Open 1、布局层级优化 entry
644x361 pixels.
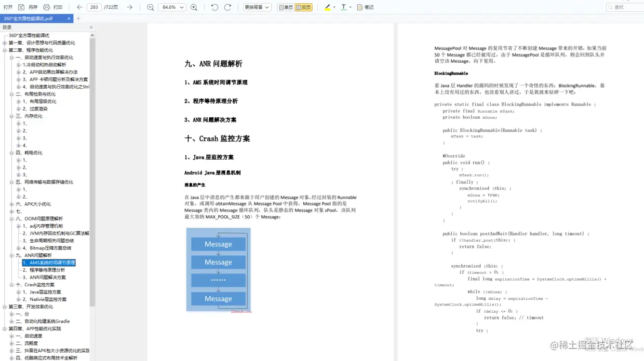(x=39, y=102)
